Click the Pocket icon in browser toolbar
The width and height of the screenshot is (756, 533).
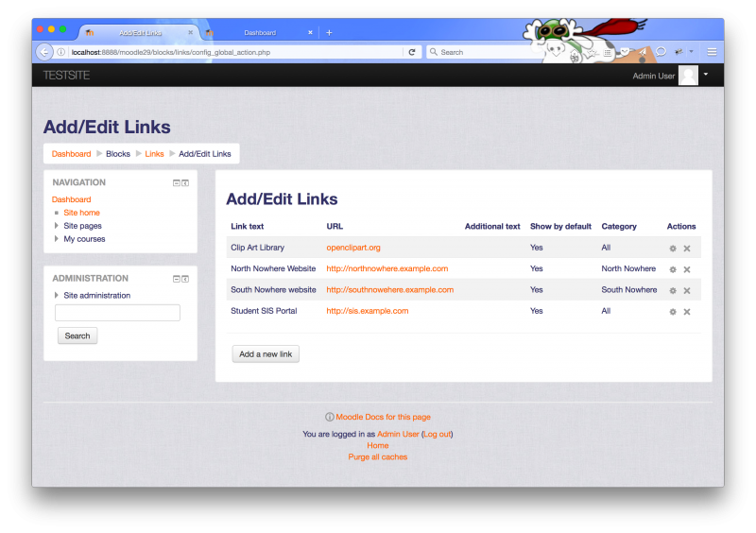click(x=625, y=52)
